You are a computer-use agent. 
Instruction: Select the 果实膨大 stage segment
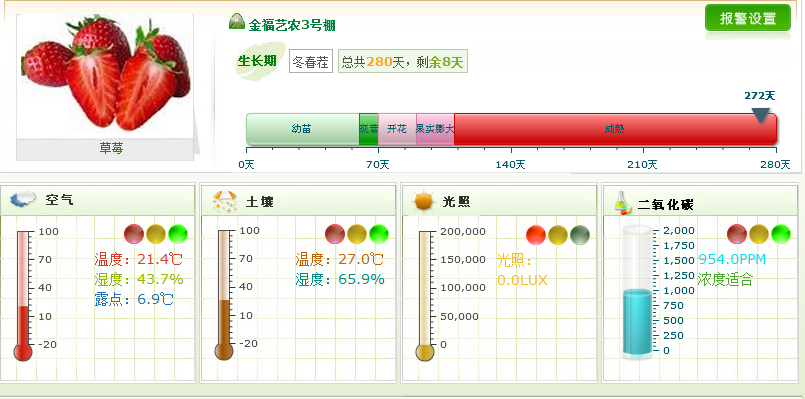coord(435,129)
